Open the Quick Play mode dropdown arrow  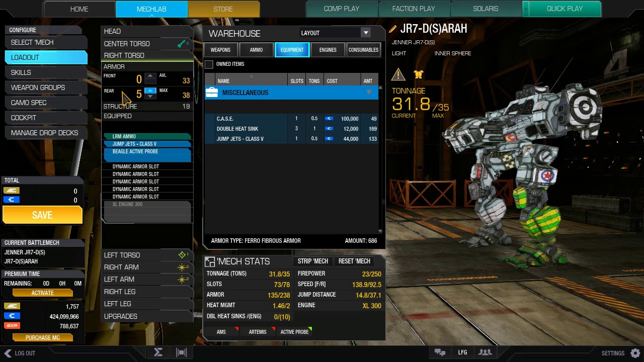click(x=526, y=9)
